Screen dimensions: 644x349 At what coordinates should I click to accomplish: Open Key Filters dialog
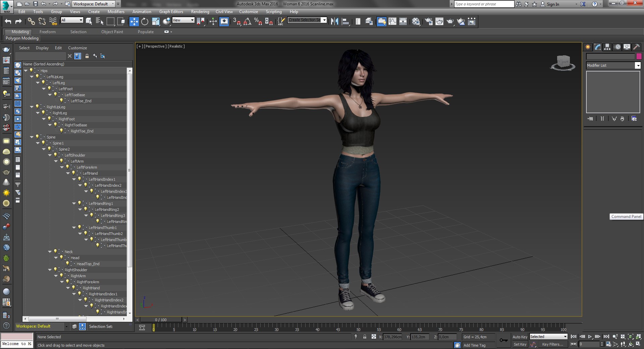[x=552, y=344]
